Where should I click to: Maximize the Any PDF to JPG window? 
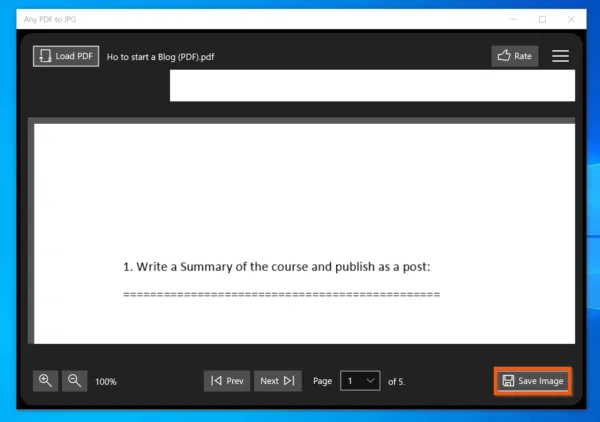542,19
